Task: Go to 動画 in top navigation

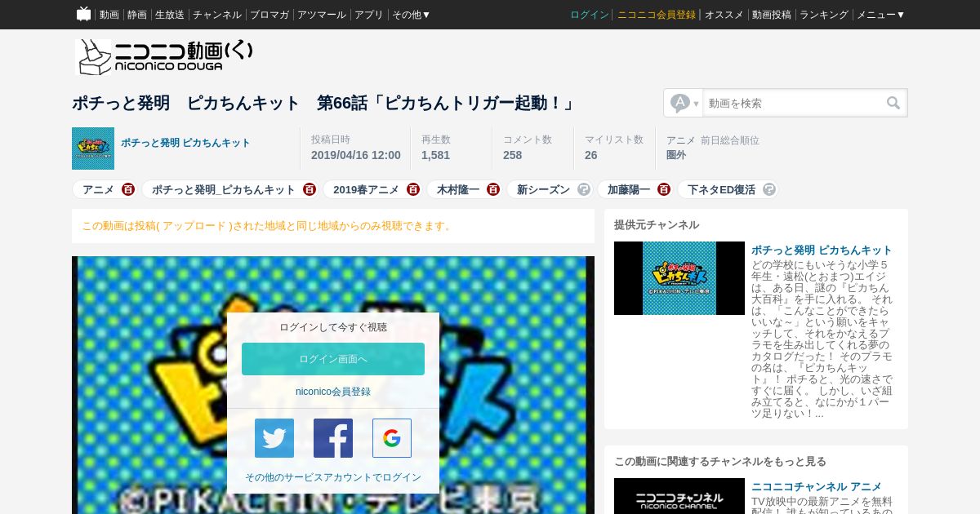Action: [109, 15]
